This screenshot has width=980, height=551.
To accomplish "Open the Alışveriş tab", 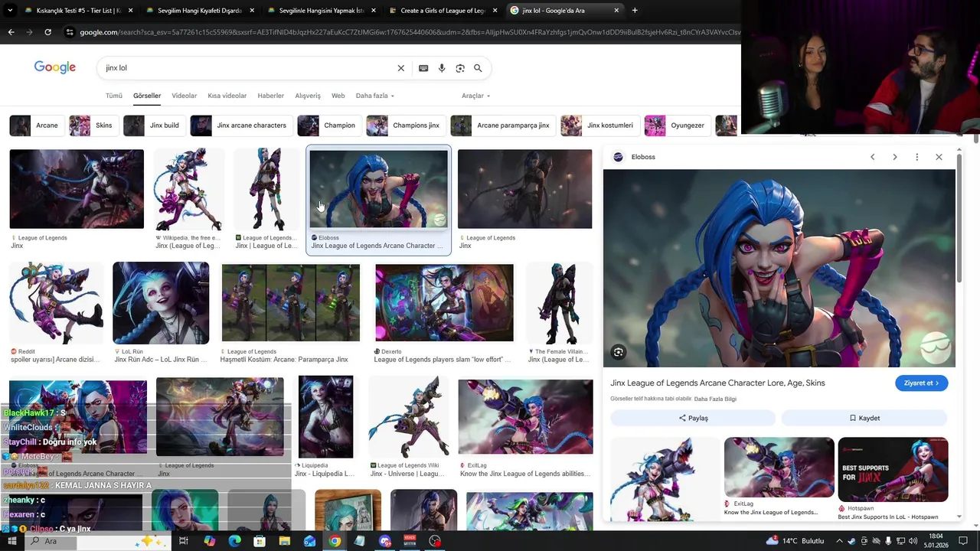I will point(308,96).
